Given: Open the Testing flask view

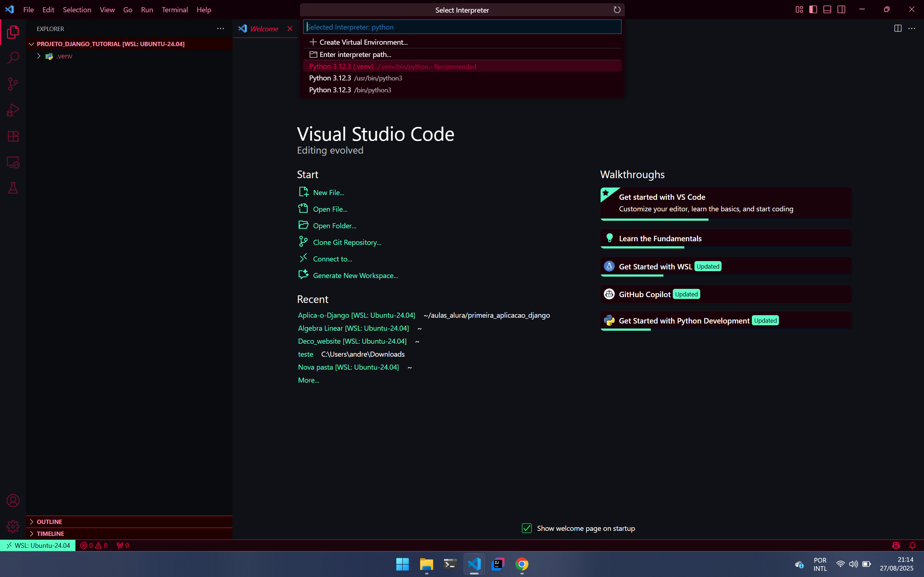Looking at the screenshot, I should click(x=13, y=188).
